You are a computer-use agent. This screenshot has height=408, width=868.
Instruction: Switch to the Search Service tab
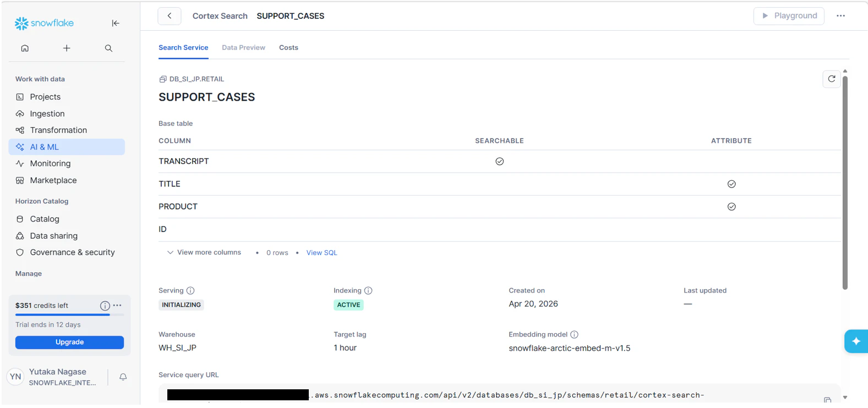click(x=183, y=48)
